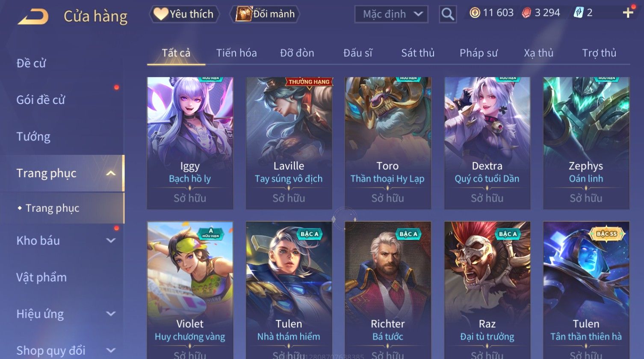The height and width of the screenshot is (359, 644).
Task: Tap the blue voucher ticket icon
Action: (x=578, y=13)
